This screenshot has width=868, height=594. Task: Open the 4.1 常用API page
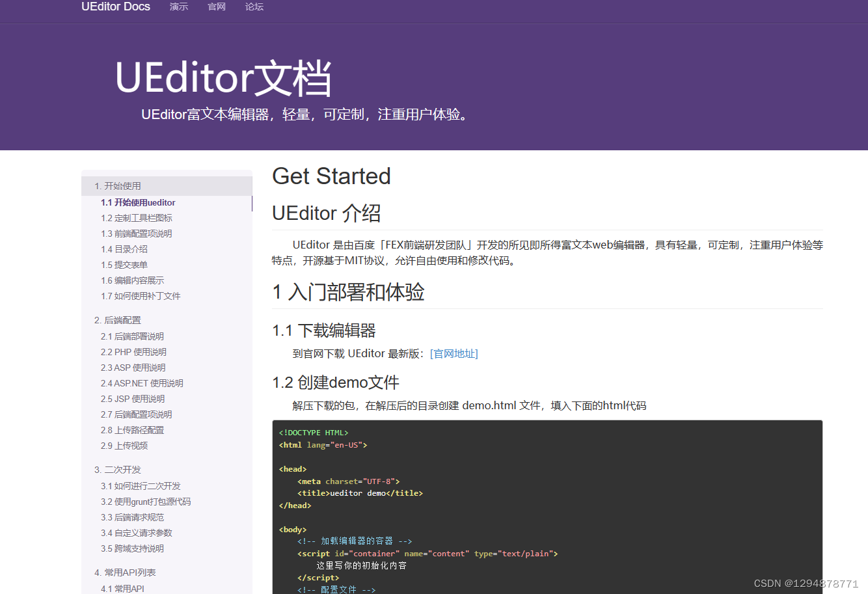(x=122, y=588)
